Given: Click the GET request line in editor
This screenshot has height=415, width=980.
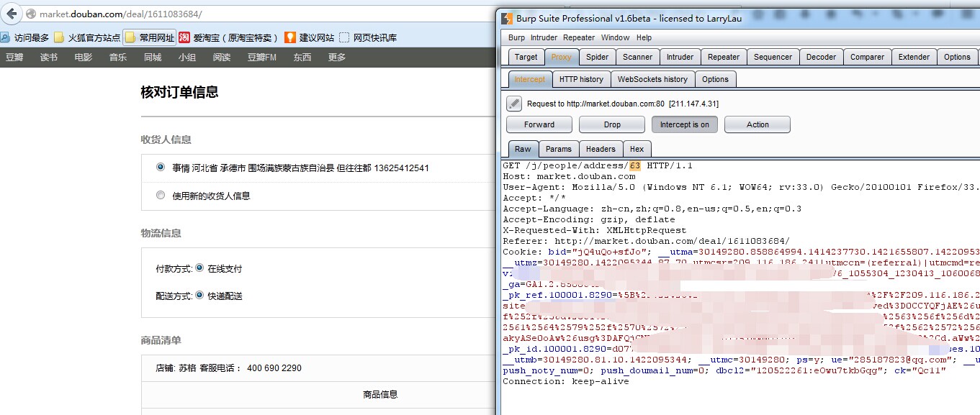Looking at the screenshot, I should tap(598, 165).
